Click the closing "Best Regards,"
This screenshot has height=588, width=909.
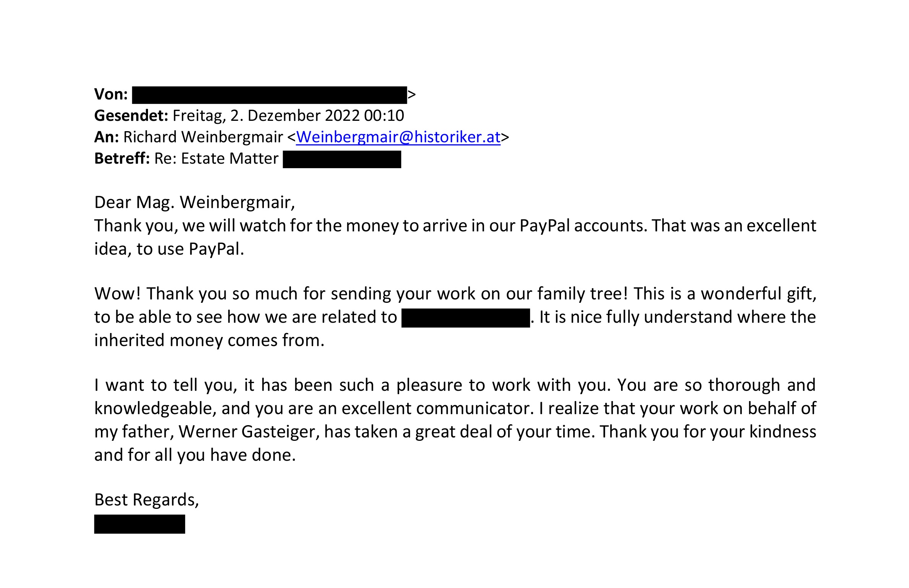click(146, 500)
